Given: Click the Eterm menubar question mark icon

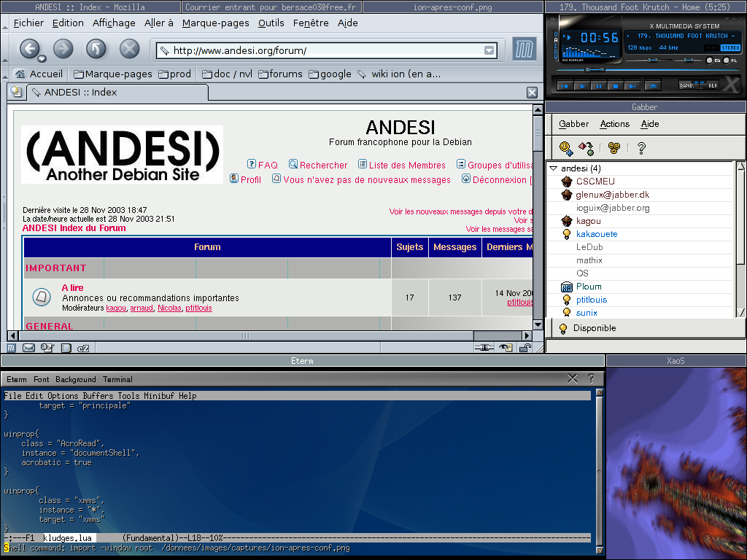Looking at the screenshot, I should [x=591, y=378].
